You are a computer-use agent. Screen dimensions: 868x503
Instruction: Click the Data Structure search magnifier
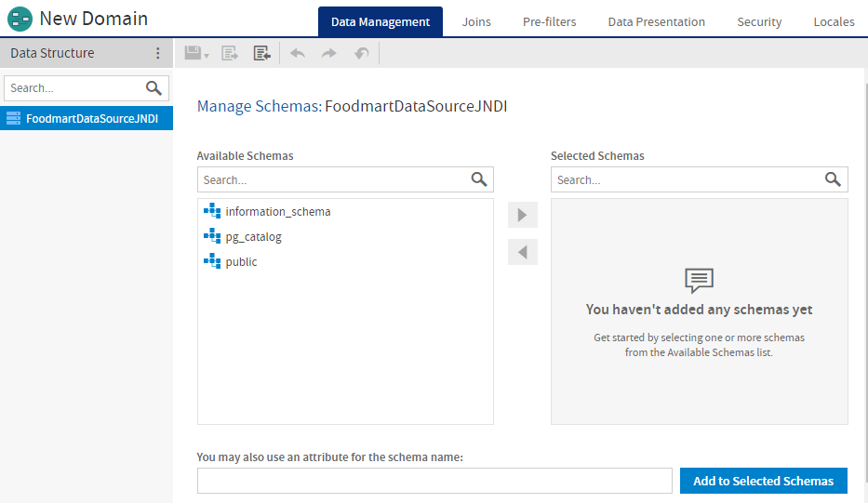[154, 88]
